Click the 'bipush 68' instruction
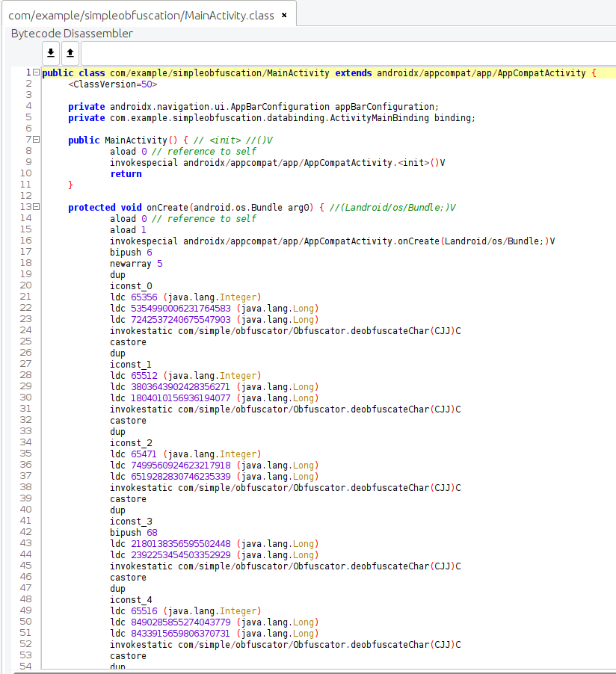Screen dimensions: 616x674 [133, 532]
